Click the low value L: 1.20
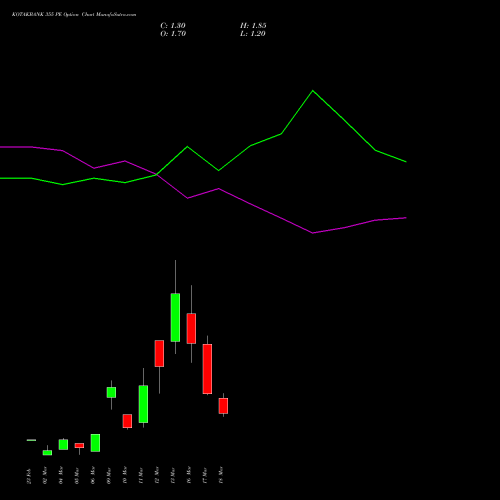The width and height of the screenshot is (500, 500). coord(253,34)
